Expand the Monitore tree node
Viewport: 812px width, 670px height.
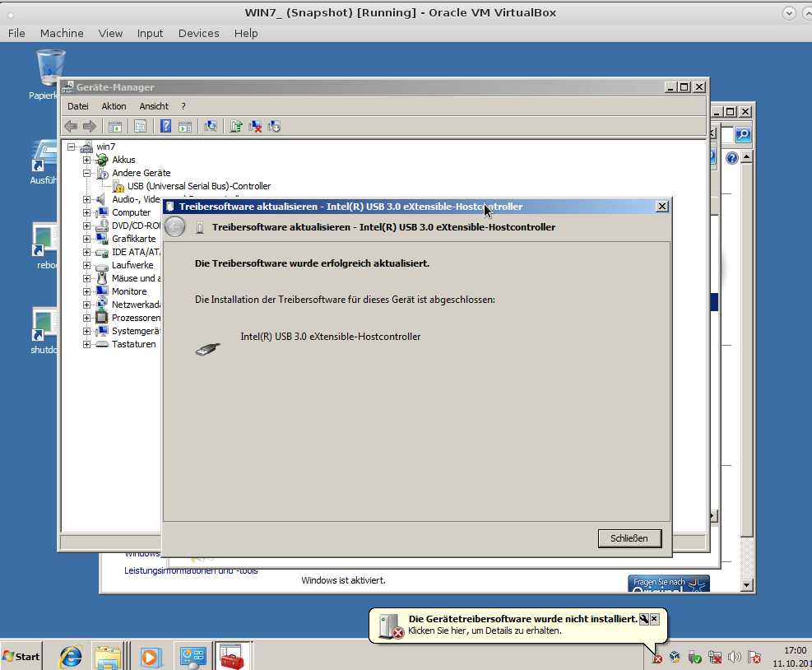pos(86,291)
